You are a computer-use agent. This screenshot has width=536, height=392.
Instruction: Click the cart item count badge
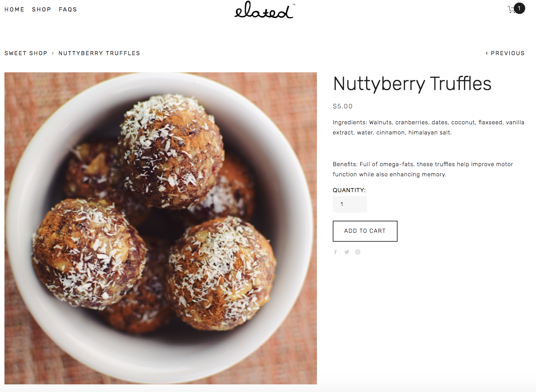[x=519, y=8]
